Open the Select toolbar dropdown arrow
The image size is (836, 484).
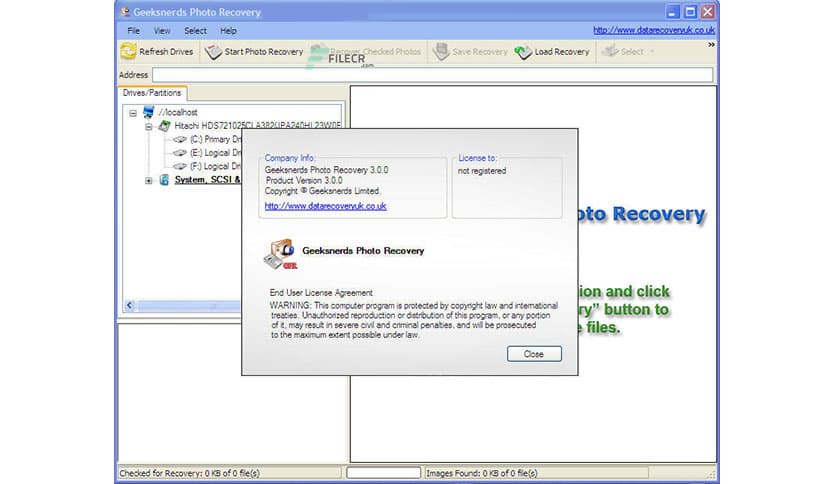652,52
